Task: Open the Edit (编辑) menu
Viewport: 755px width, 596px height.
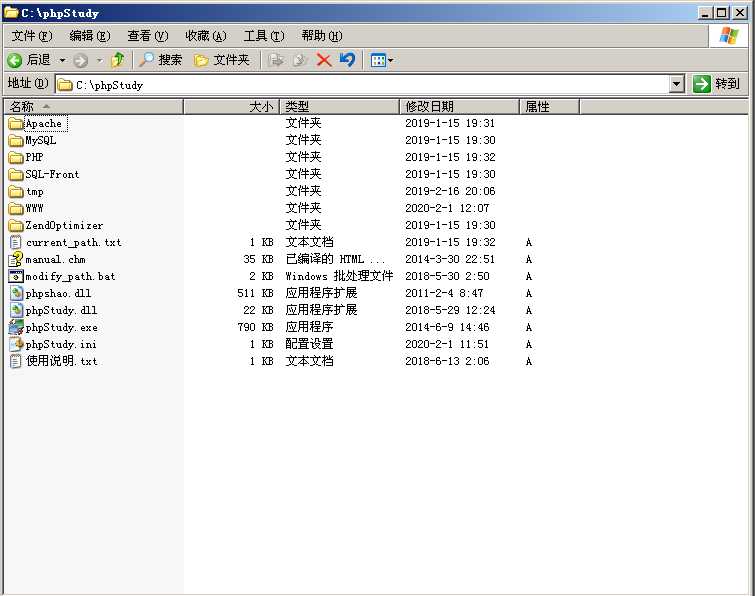Action: [x=90, y=36]
